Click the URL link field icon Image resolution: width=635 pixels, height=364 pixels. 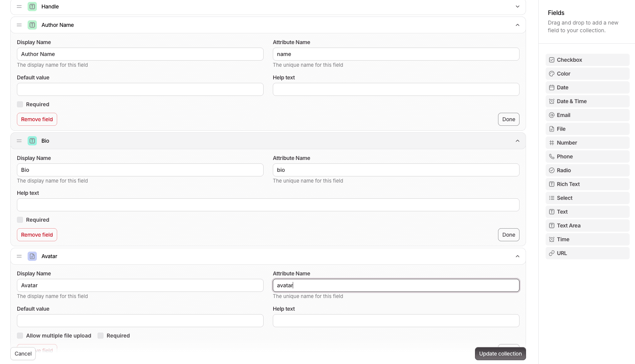pos(551,253)
